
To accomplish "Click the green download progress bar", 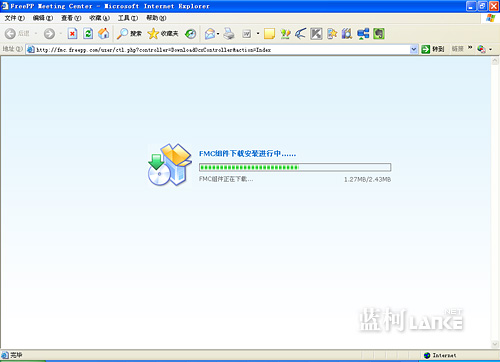I will click(x=295, y=167).
